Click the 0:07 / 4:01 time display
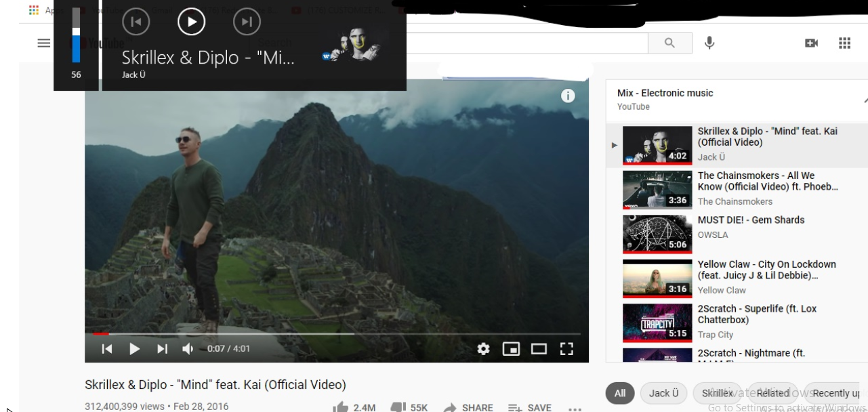This screenshot has width=868, height=412. click(x=228, y=349)
